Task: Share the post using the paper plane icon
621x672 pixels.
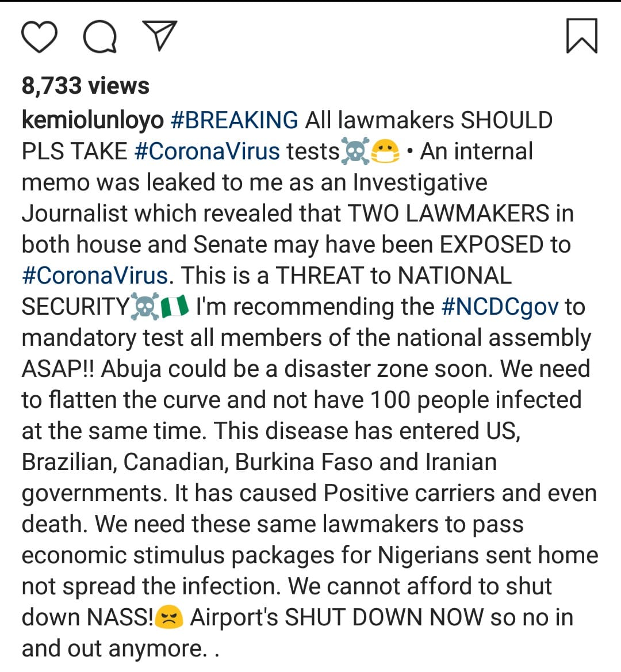Action: (159, 36)
